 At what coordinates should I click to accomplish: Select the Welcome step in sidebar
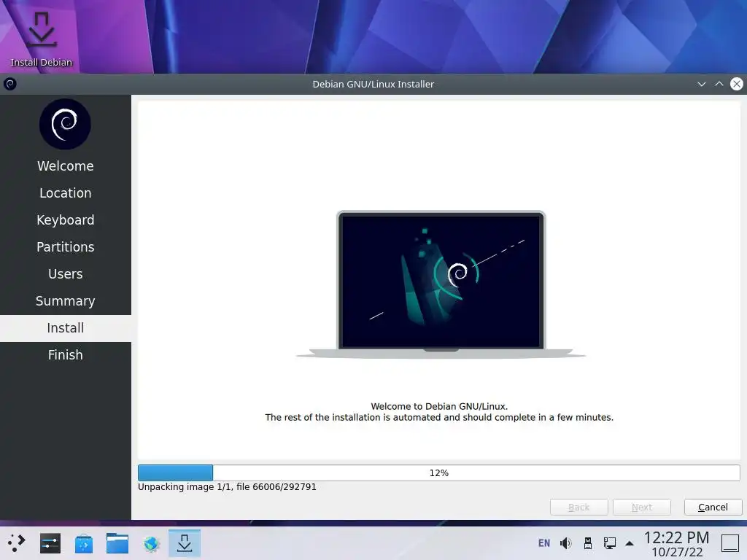(x=65, y=166)
